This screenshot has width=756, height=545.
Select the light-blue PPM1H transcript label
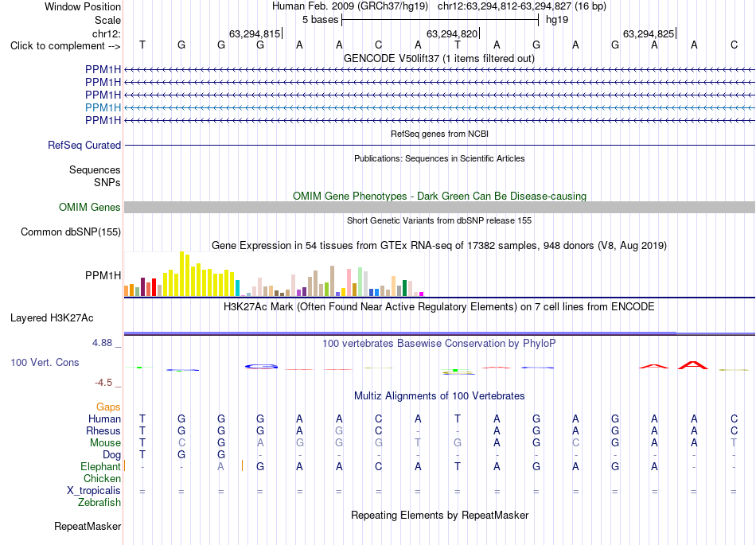click(x=103, y=107)
